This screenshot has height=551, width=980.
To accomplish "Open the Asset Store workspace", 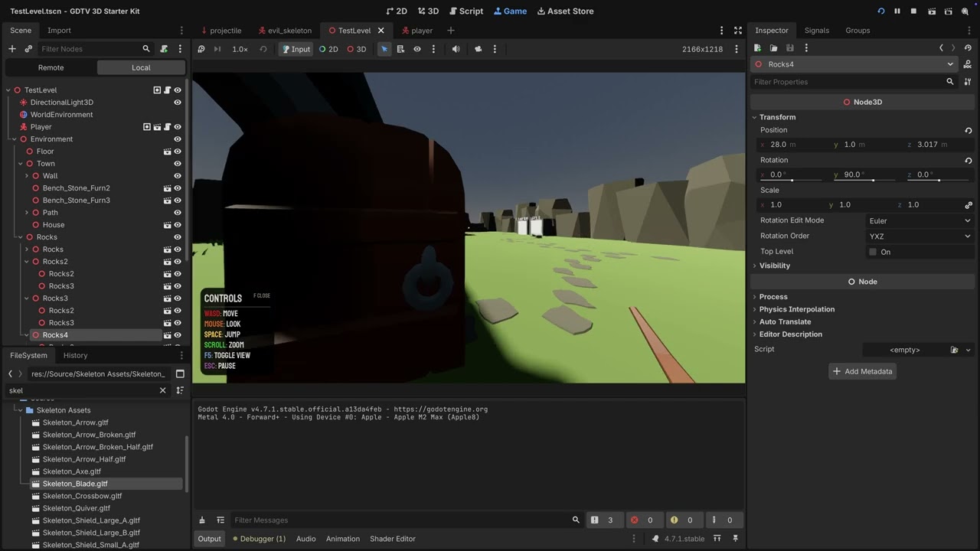I will tap(565, 11).
